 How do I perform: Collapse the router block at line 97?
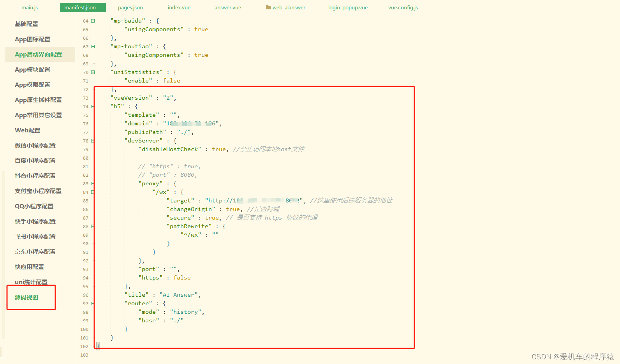point(93,303)
